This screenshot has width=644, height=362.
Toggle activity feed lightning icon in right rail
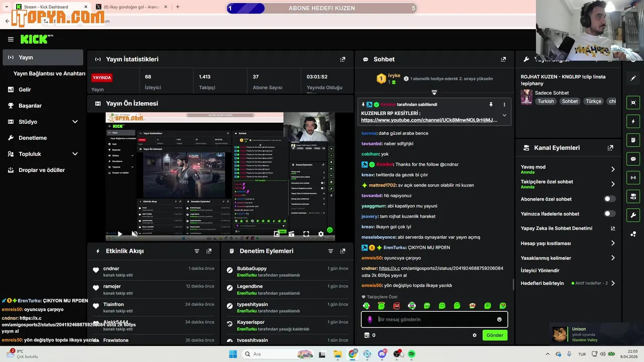point(633,121)
